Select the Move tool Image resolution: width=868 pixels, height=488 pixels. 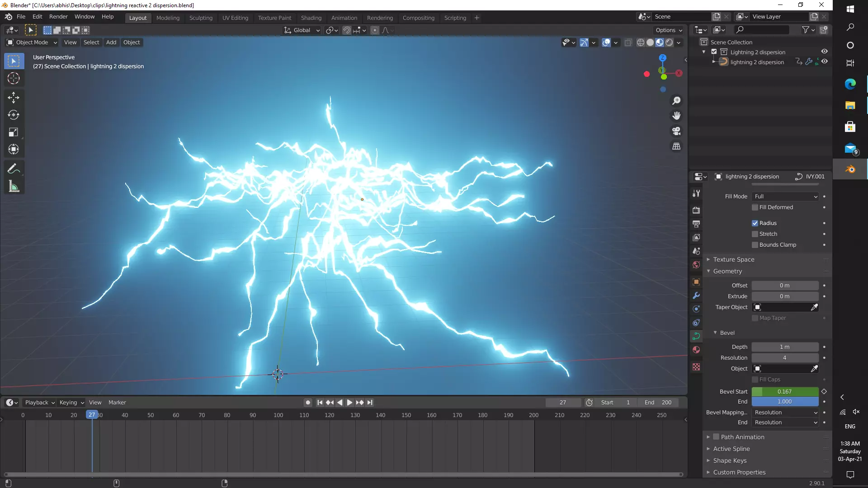tap(14, 97)
